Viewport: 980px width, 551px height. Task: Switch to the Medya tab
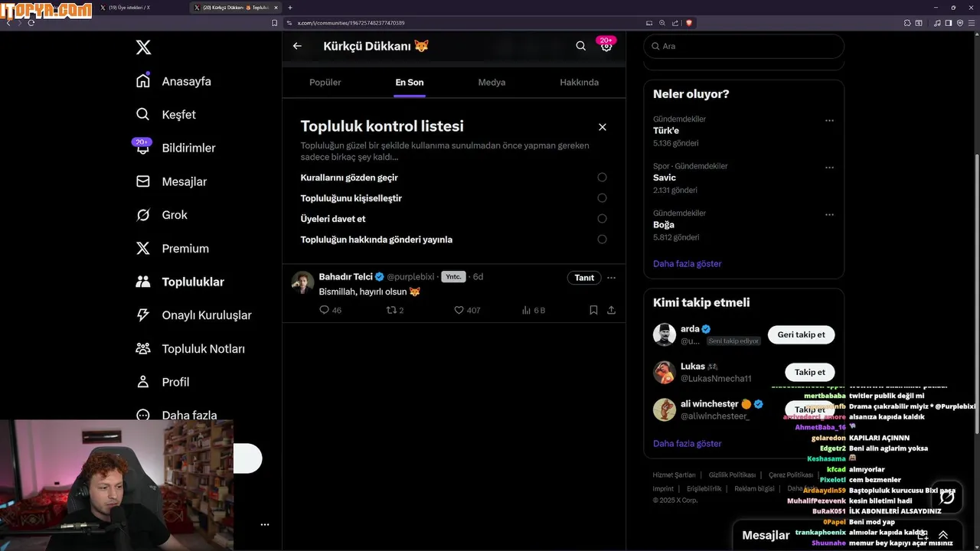pos(492,82)
